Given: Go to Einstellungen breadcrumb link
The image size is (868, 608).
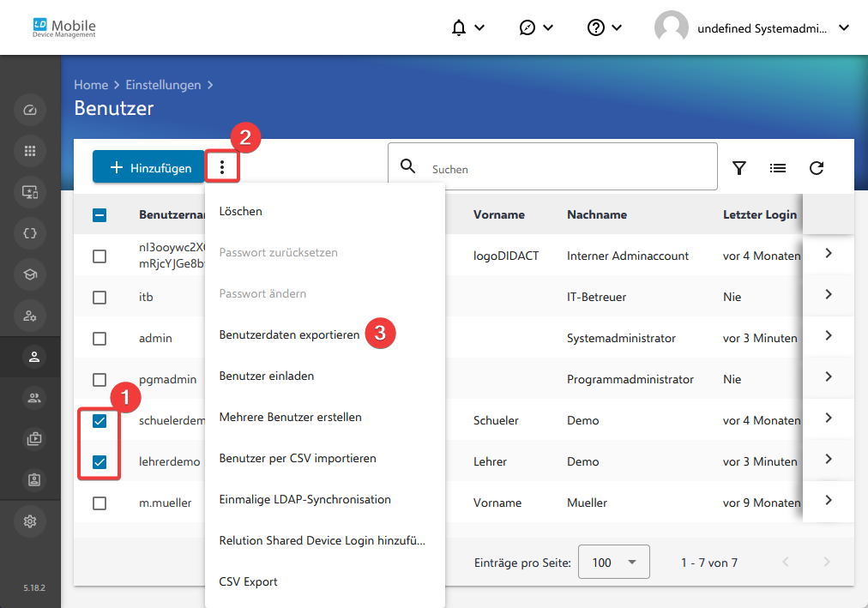Looking at the screenshot, I should pyautogui.click(x=163, y=85).
